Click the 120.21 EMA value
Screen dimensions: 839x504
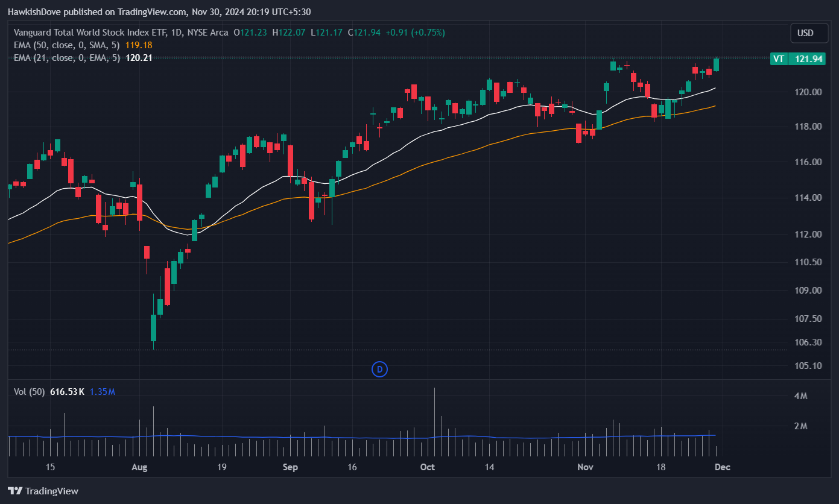(x=139, y=58)
